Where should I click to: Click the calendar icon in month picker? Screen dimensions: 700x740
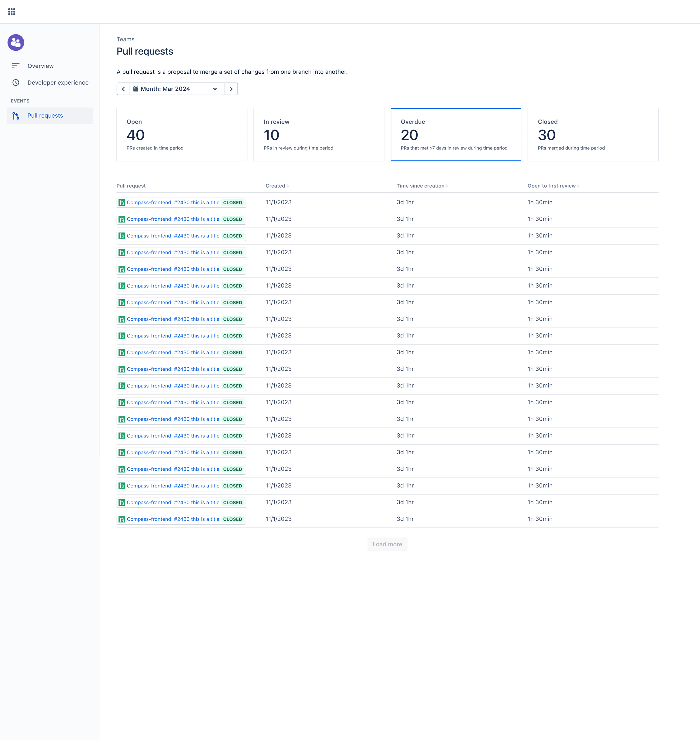(x=136, y=89)
